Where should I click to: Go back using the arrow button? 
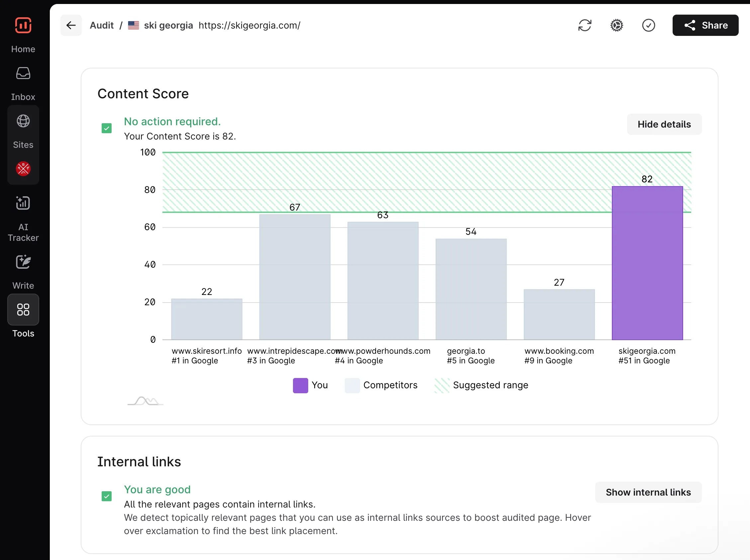tap(71, 26)
